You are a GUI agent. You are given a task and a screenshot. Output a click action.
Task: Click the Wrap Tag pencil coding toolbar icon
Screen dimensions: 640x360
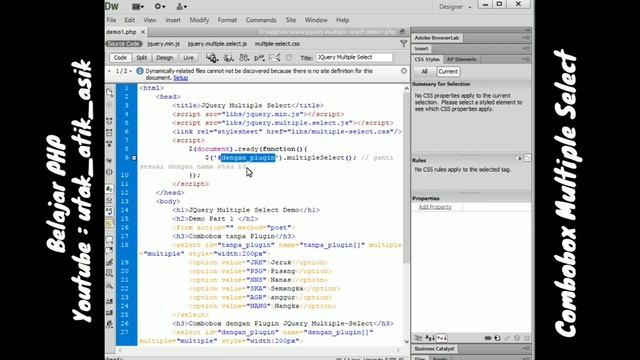pyautogui.click(x=109, y=262)
